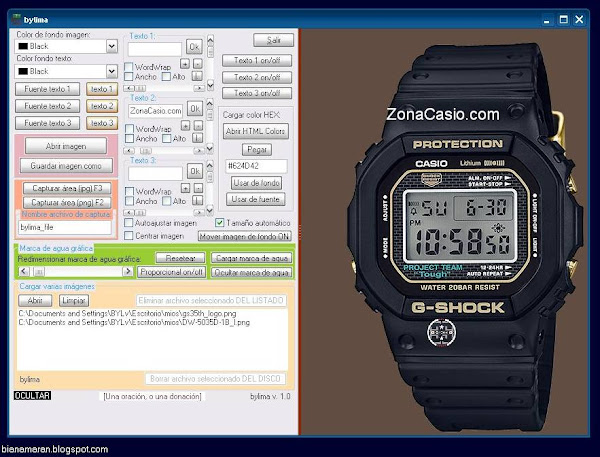Click up arrow of Texto 2 vertical scrollbar

click(x=210, y=103)
